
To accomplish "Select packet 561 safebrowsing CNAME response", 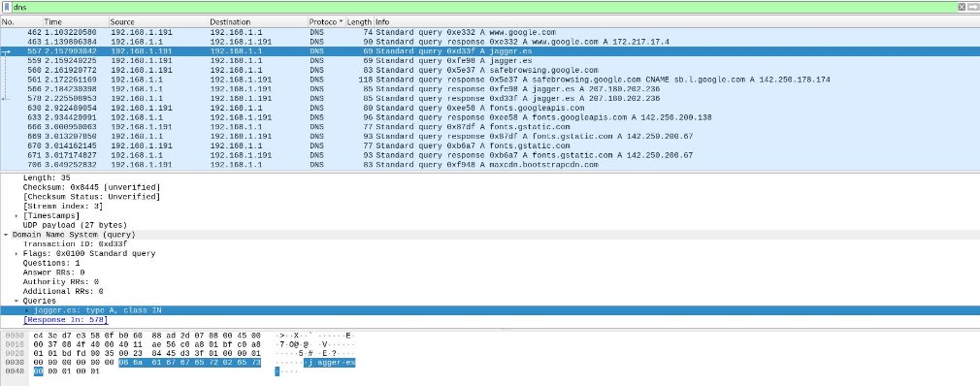I will [x=490, y=80].
